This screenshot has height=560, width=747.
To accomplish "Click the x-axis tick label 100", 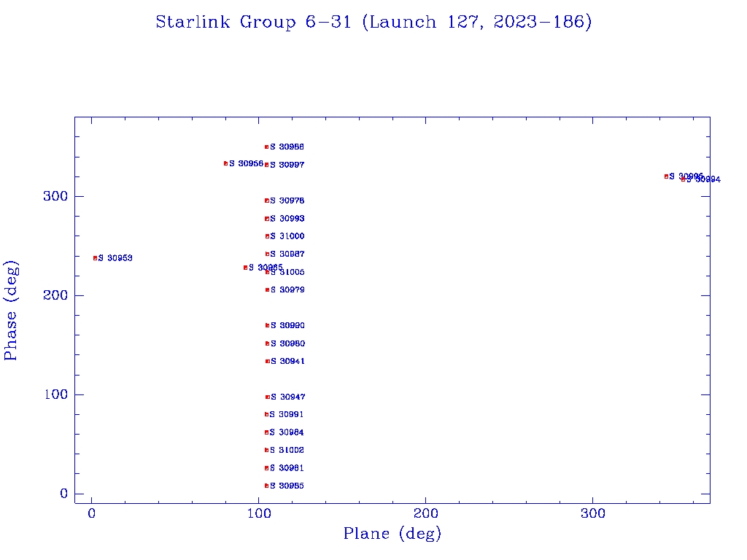I will [x=259, y=513].
